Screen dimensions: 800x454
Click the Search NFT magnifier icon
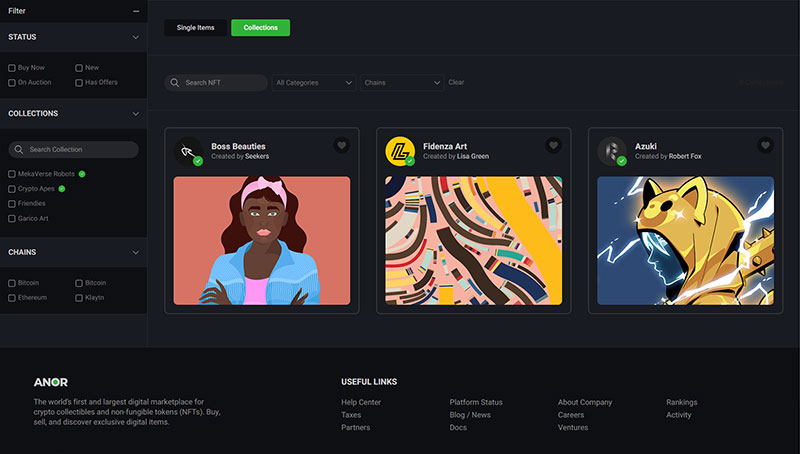174,83
